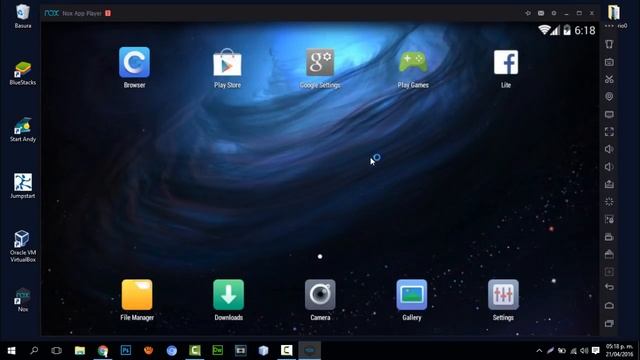Open Google Settings app
This screenshot has width=640, height=360.
pos(320,62)
